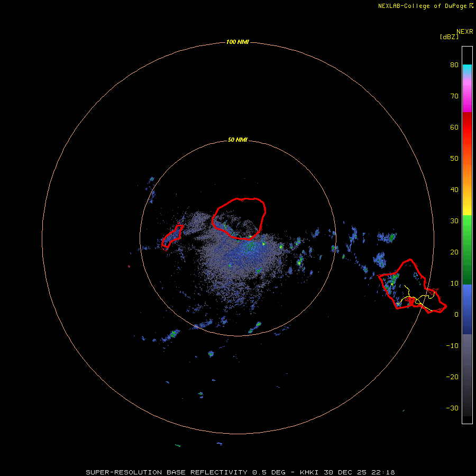
Task: Select the 60 value on dBZ scale
Action: click(454, 127)
